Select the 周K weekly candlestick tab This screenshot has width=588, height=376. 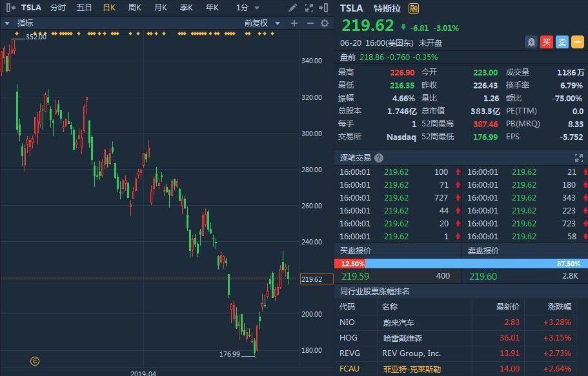pyautogui.click(x=135, y=8)
